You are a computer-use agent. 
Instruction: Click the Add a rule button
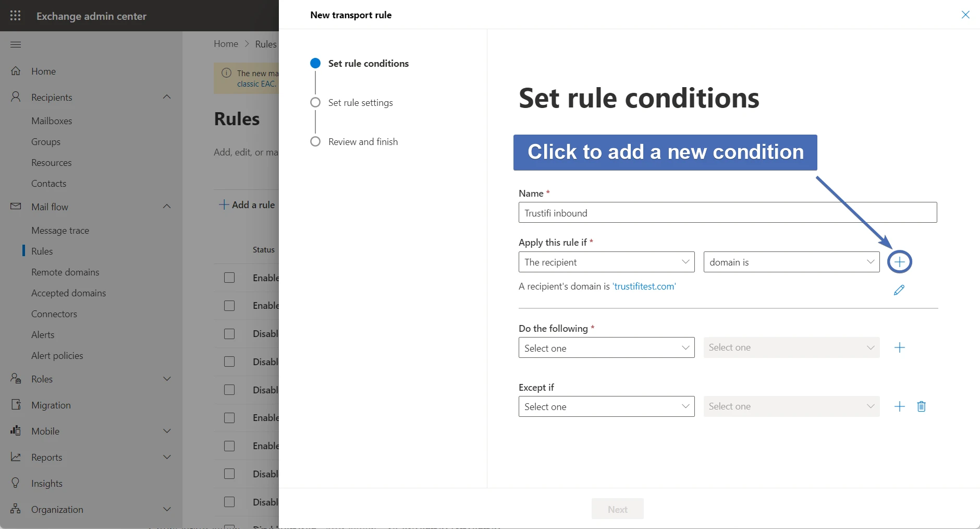(247, 205)
